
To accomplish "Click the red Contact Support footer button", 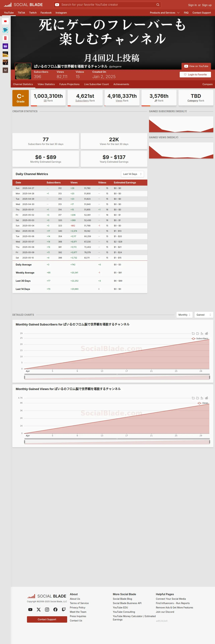I will [47, 619].
